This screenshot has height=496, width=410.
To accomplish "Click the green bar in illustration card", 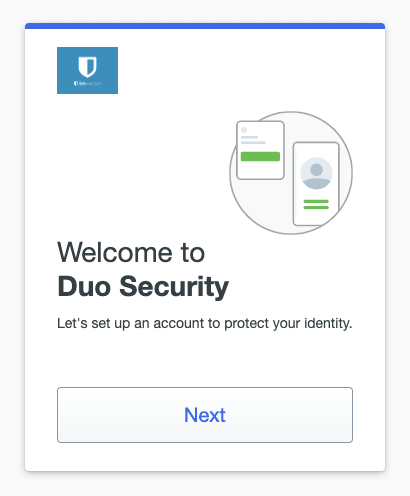I will click(x=260, y=156).
